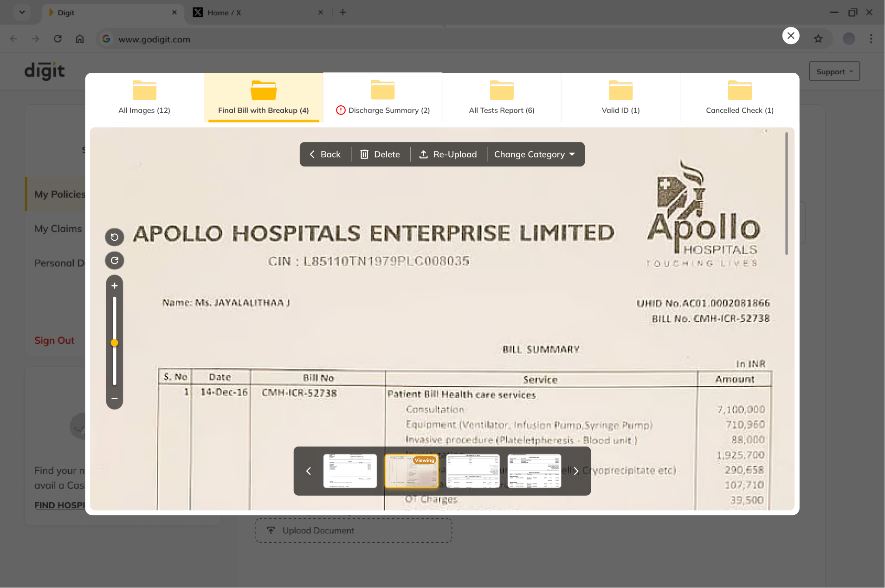The width and height of the screenshot is (885, 588).
Task: Re-Upload the current document
Action: pyautogui.click(x=448, y=154)
